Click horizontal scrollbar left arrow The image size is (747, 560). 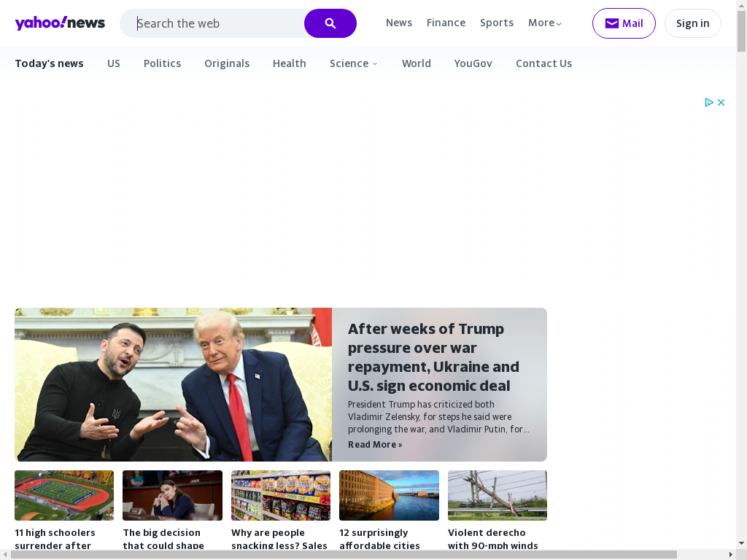(x=5, y=555)
